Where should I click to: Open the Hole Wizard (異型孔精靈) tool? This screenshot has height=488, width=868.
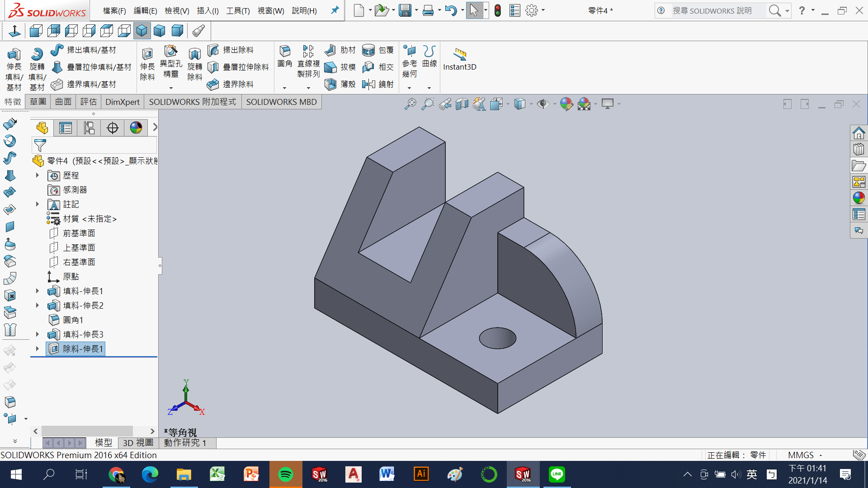tap(170, 51)
